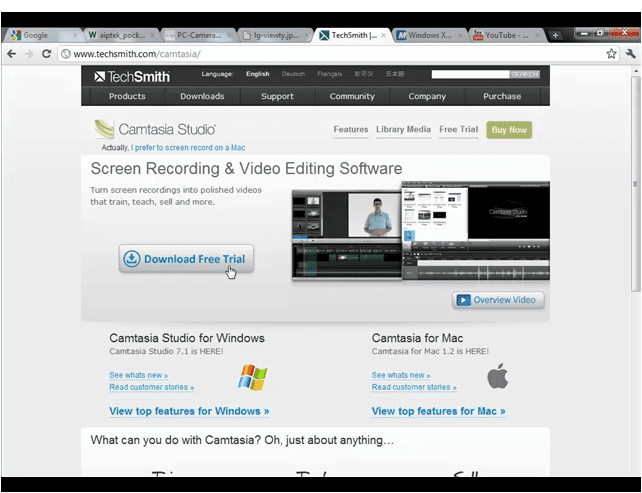Click 'View top features for Mac'
This screenshot has width=642, height=493.
pyautogui.click(x=439, y=411)
